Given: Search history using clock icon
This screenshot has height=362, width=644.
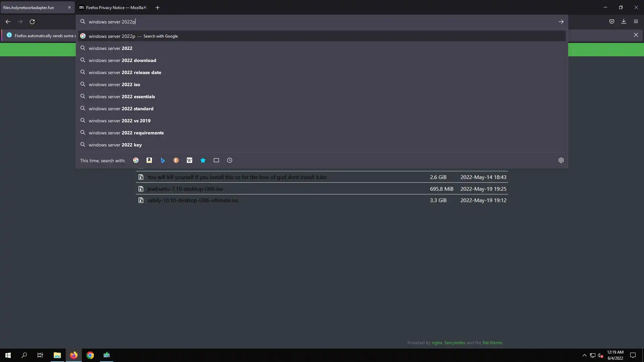Looking at the screenshot, I should (x=230, y=160).
